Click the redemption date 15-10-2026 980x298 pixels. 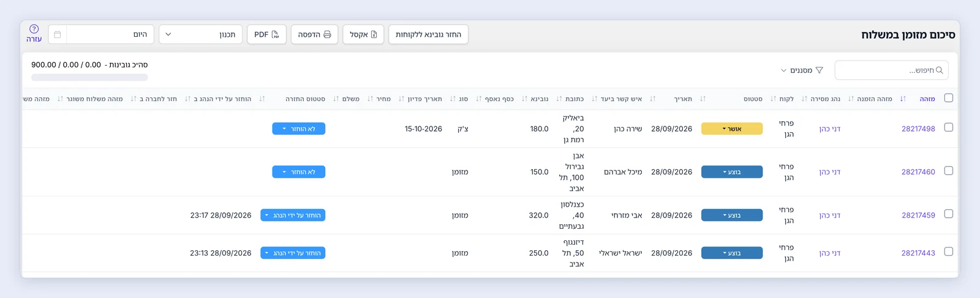click(x=423, y=129)
